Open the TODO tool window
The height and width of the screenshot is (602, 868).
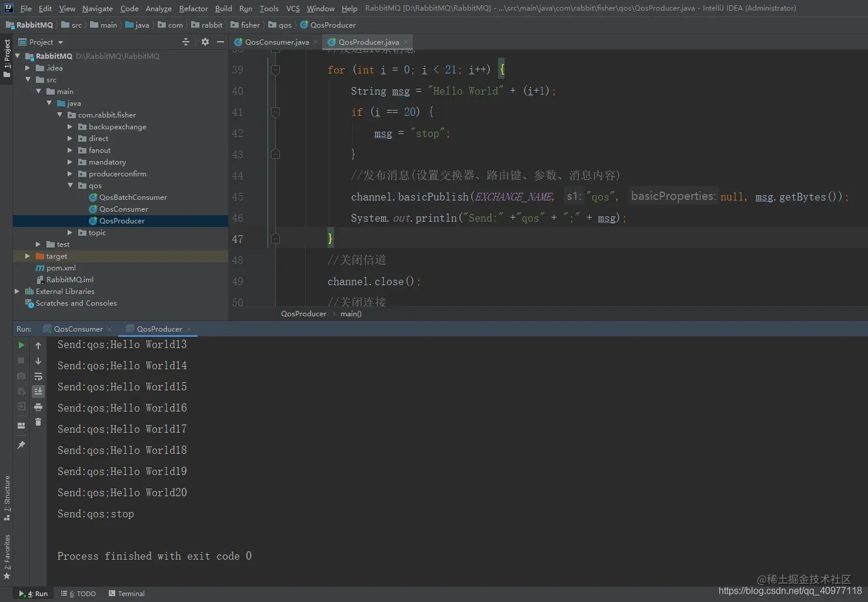(x=78, y=594)
